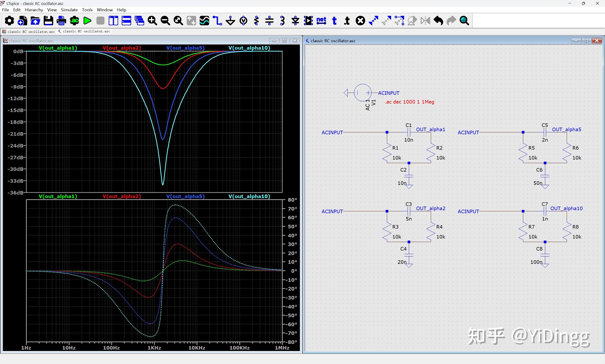
Task: Open the Hierarchy menu
Action: point(34,10)
